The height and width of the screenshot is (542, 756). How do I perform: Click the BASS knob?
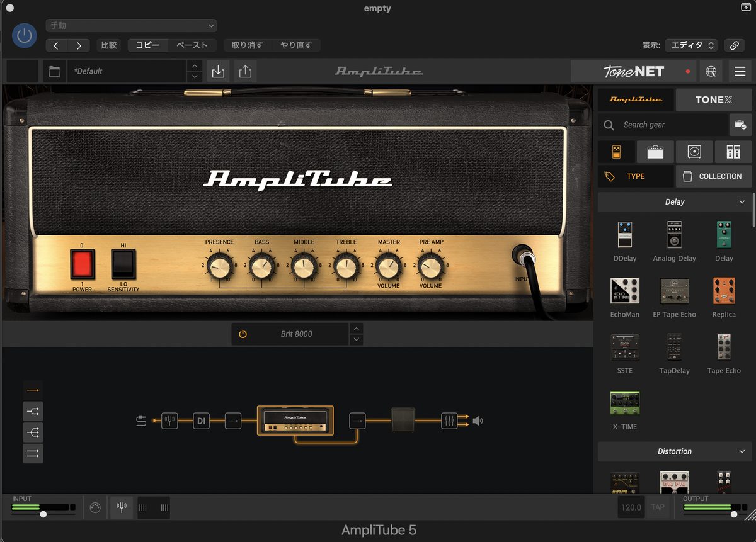click(261, 266)
